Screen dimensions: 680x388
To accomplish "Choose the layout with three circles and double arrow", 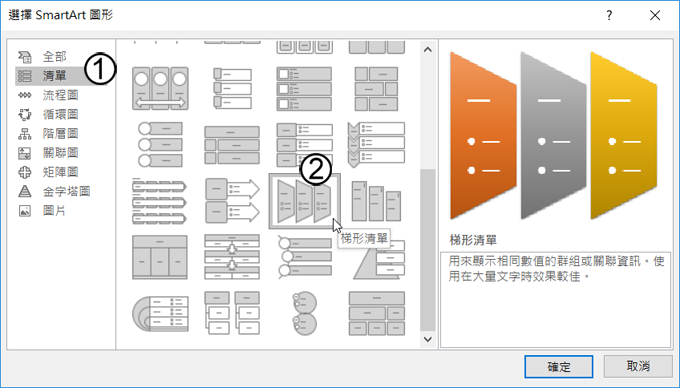I will (x=160, y=88).
